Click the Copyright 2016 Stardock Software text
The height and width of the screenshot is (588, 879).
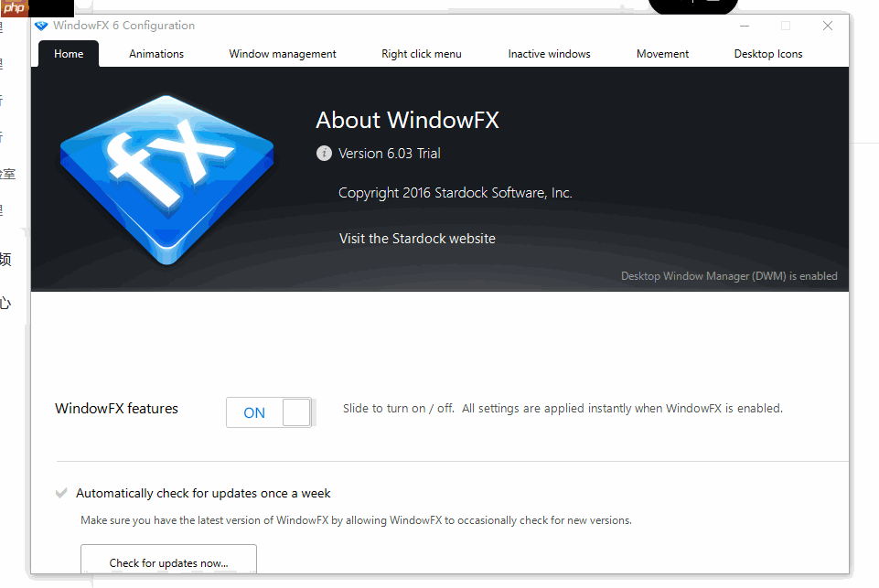point(455,193)
